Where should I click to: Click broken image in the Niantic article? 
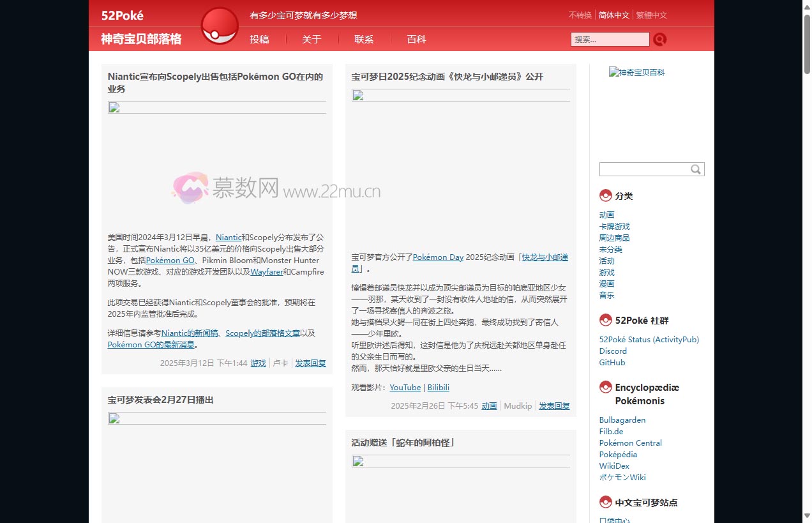(114, 107)
